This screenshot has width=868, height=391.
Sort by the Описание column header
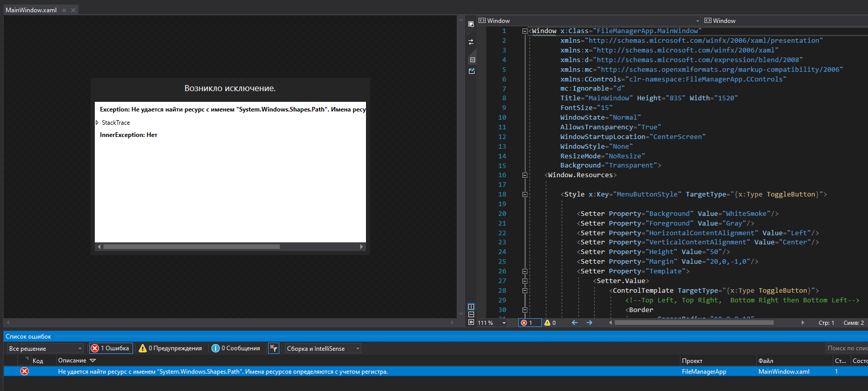[x=72, y=360]
